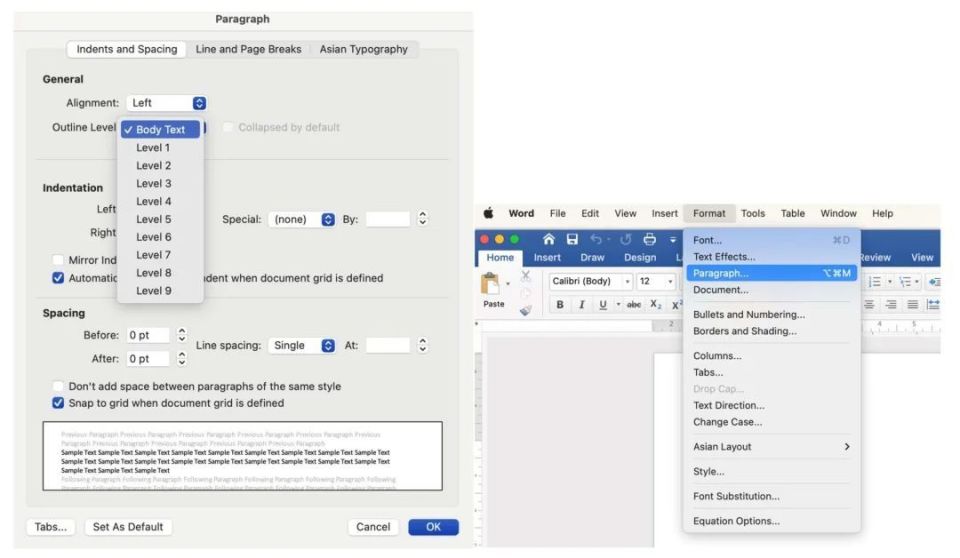Image resolution: width=960 pixels, height=558 pixels.
Task: Adjust the After spacing stepper
Action: pos(182,358)
